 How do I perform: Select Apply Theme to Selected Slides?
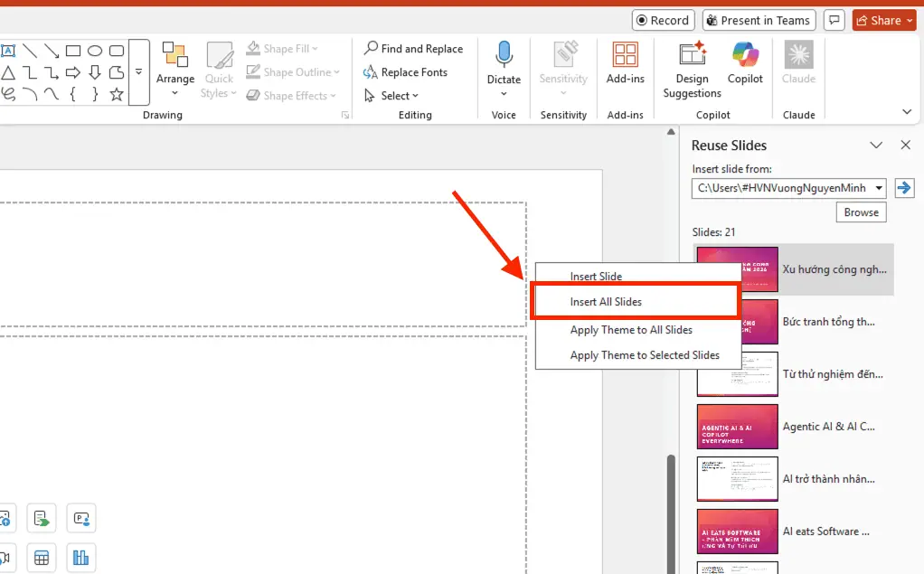[637, 354]
